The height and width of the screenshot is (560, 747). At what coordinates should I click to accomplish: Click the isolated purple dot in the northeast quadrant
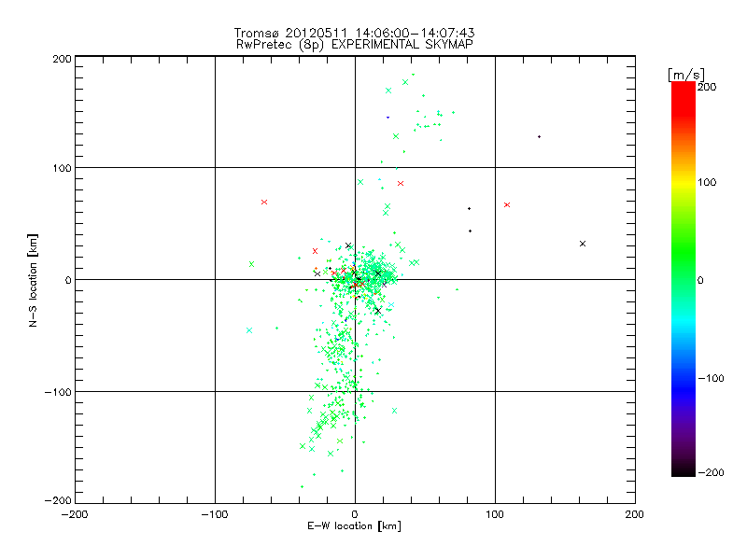tap(539, 136)
